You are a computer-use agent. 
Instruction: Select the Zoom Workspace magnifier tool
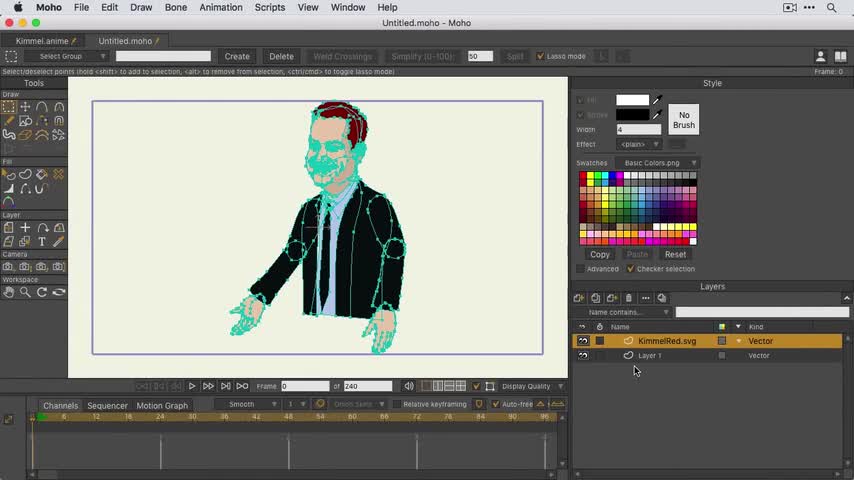[25, 292]
